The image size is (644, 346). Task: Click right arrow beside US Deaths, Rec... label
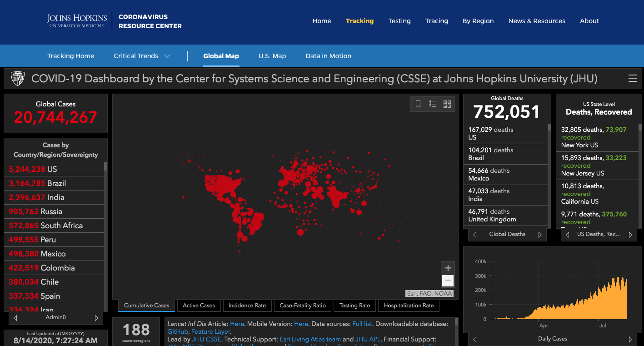tap(630, 235)
